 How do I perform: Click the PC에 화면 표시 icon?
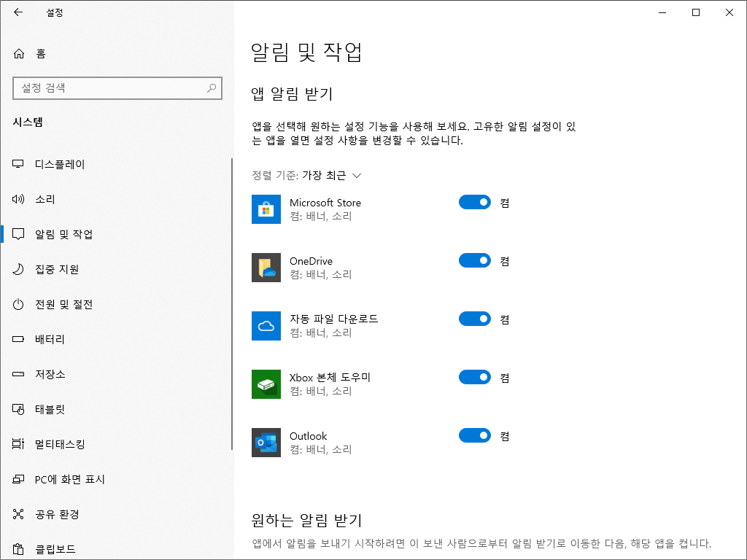click(x=18, y=479)
